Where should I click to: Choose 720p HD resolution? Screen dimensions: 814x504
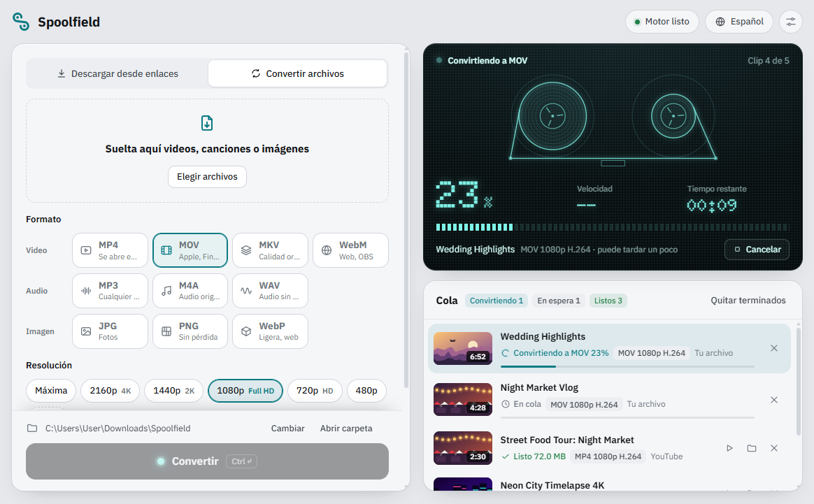point(315,390)
